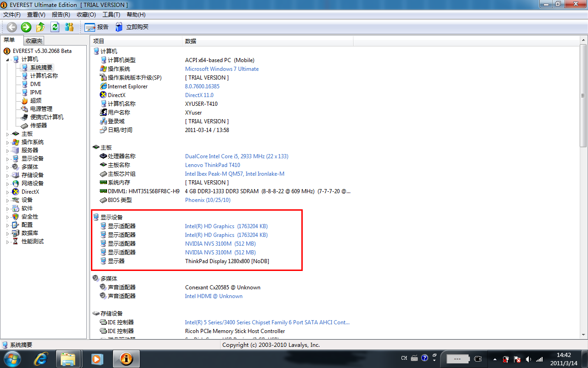Select 计算机名称 in the tree
The height and width of the screenshot is (368, 588).
point(44,76)
